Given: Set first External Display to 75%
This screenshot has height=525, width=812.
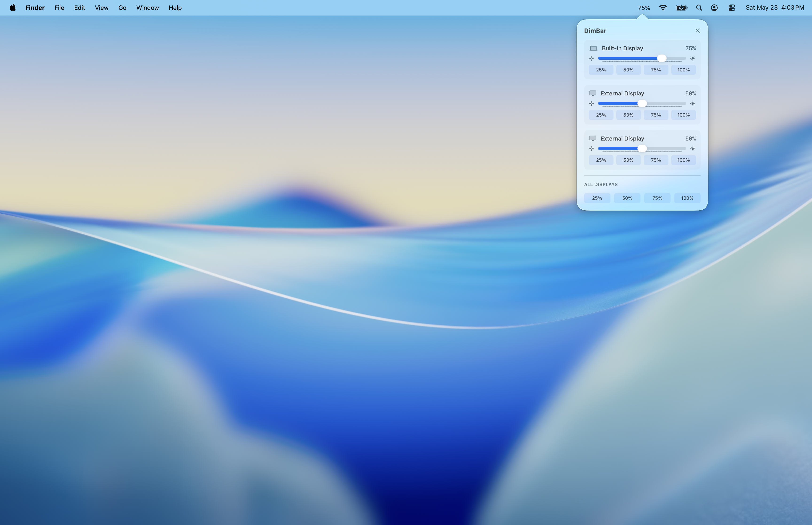Looking at the screenshot, I should click(x=656, y=115).
